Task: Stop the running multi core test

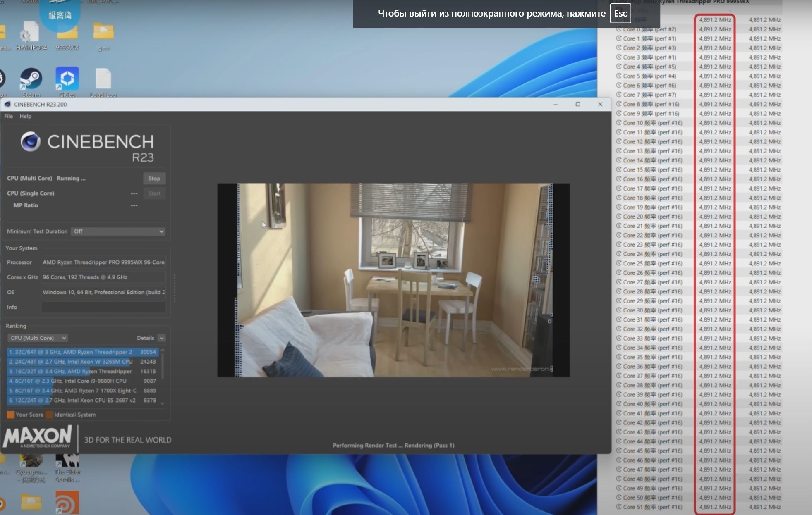Action: pyautogui.click(x=154, y=179)
